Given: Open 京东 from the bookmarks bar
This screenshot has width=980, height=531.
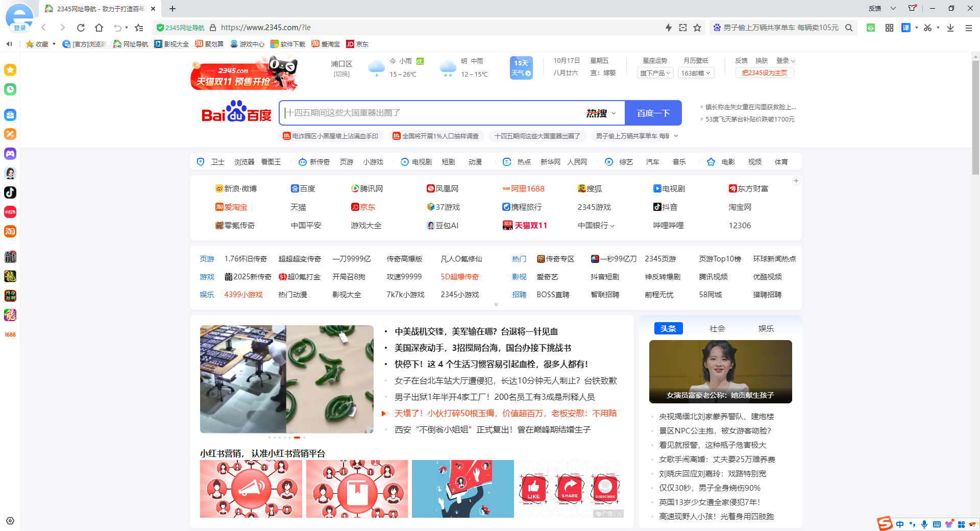Looking at the screenshot, I should [x=357, y=44].
